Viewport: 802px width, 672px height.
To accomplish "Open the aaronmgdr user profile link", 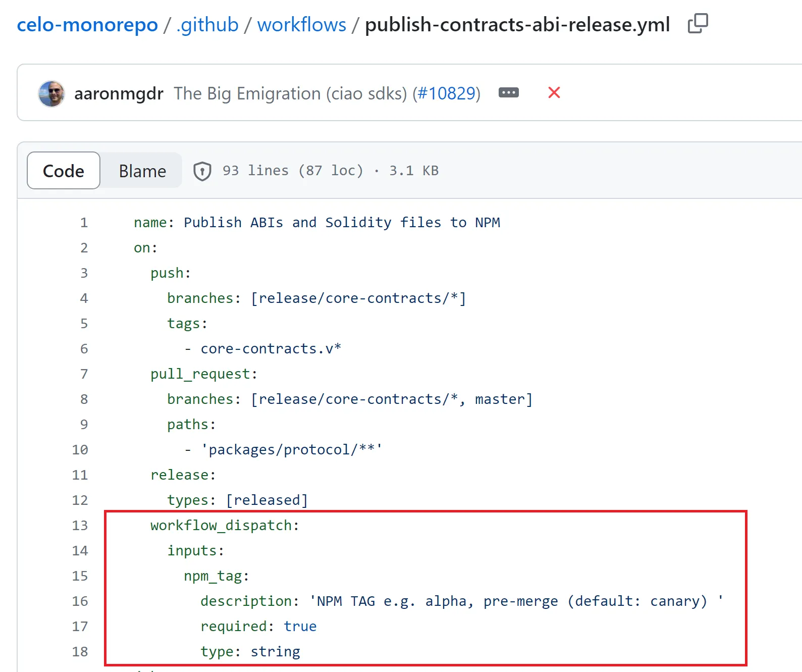I will 119,94.
